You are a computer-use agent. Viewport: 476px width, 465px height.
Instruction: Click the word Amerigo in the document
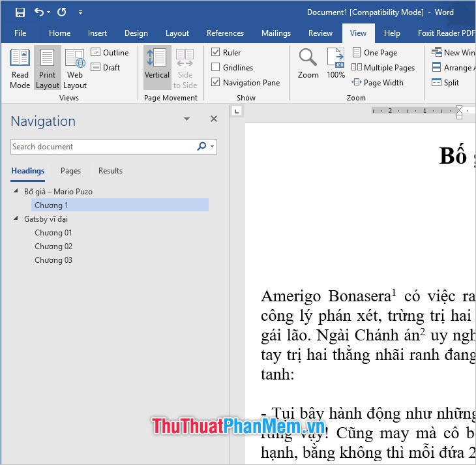[291, 296]
